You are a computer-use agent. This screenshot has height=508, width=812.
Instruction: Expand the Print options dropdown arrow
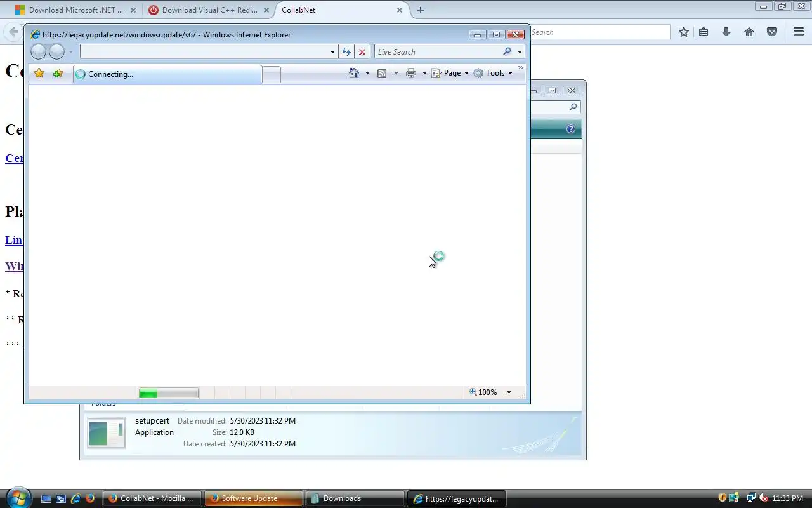[x=424, y=73]
